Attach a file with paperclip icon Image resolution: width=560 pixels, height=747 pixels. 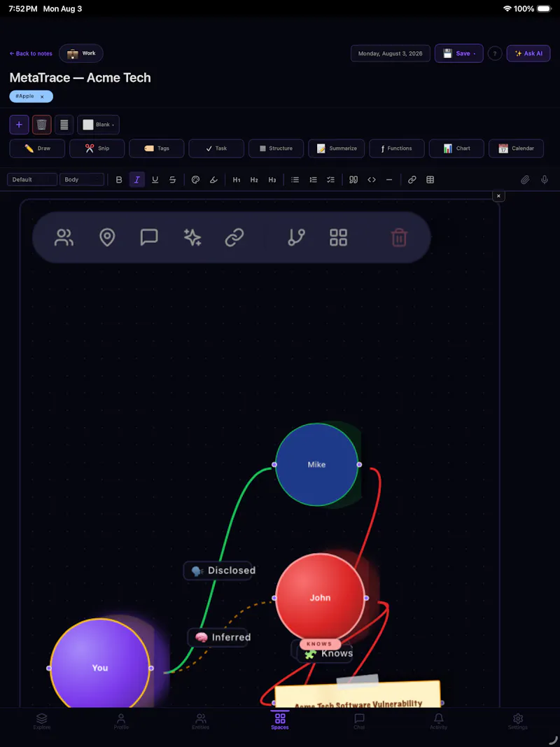point(525,180)
